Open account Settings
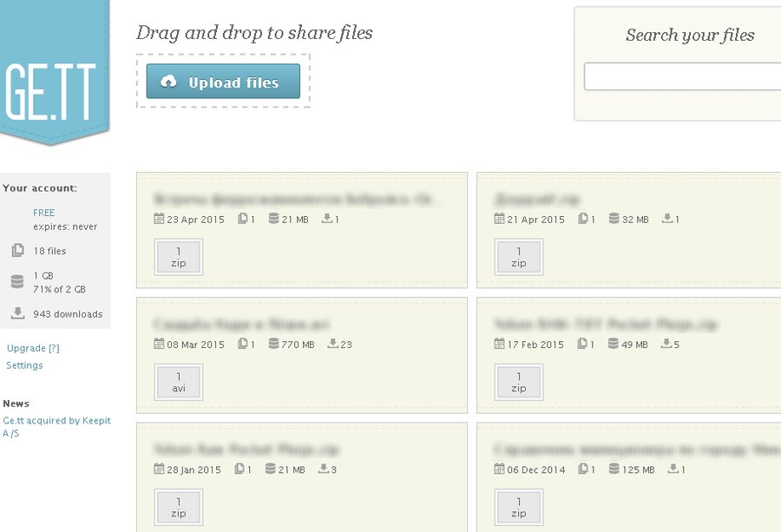 click(x=24, y=365)
